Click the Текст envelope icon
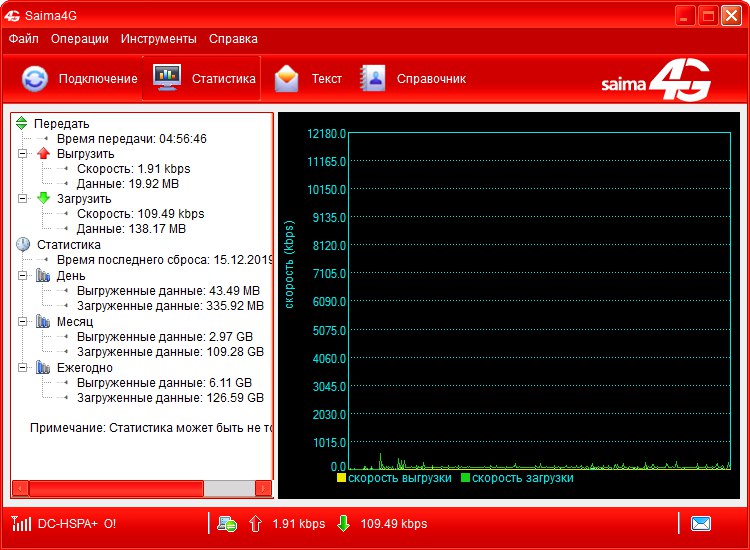Screen dimensions: 750x550 tap(286, 78)
